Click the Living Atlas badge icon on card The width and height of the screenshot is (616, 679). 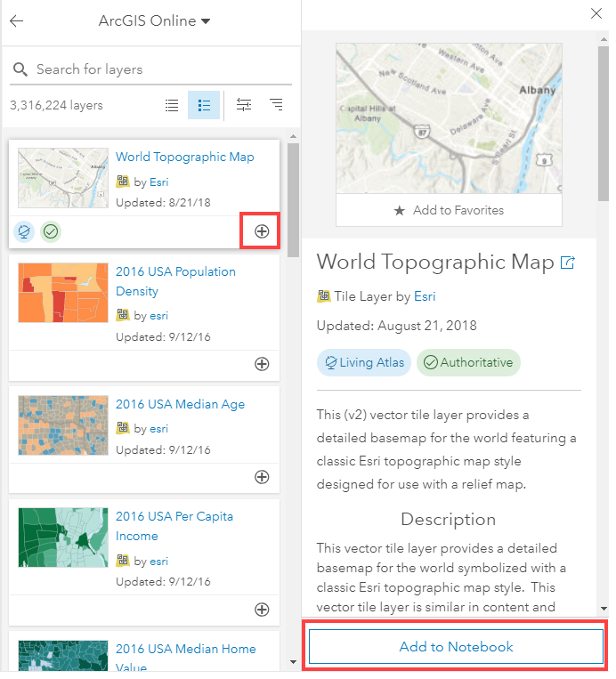click(x=26, y=231)
